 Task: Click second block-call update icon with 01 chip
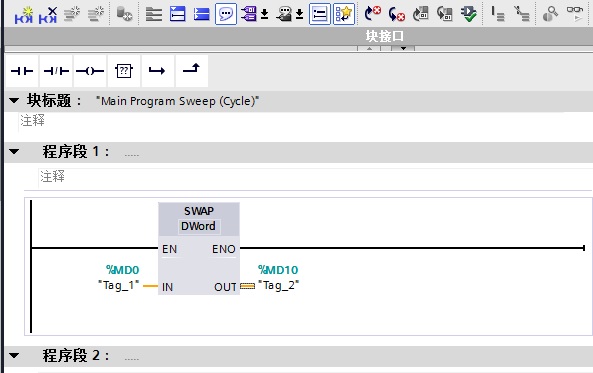point(445,14)
